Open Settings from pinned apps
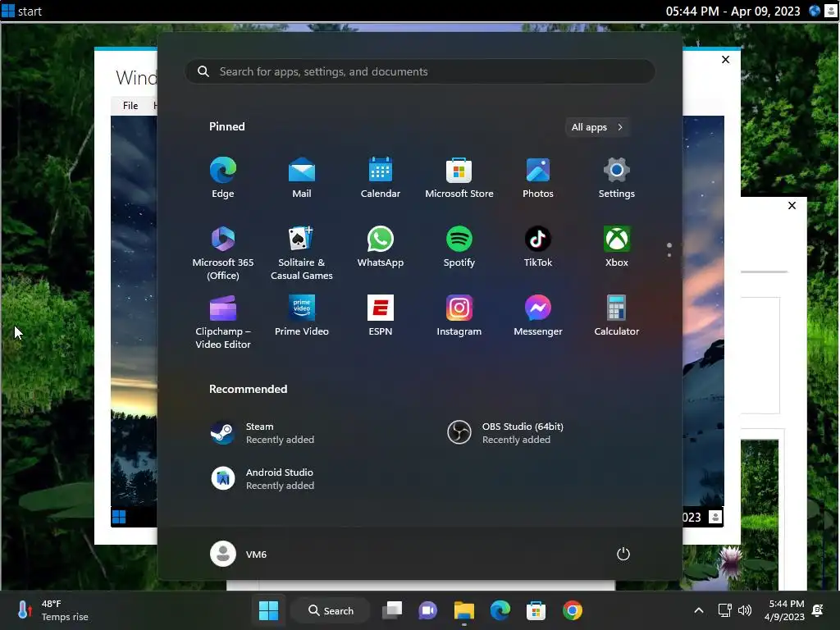The width and height of the screenshot is (840, 630). click(x=617, y=178)
